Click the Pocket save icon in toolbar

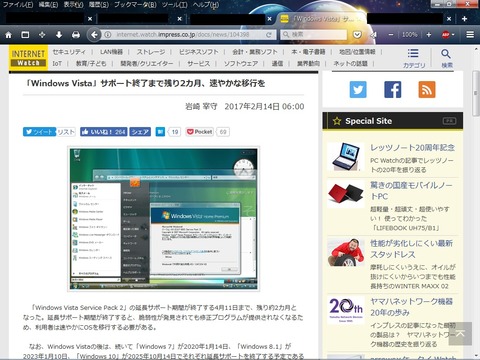point(357,34)
